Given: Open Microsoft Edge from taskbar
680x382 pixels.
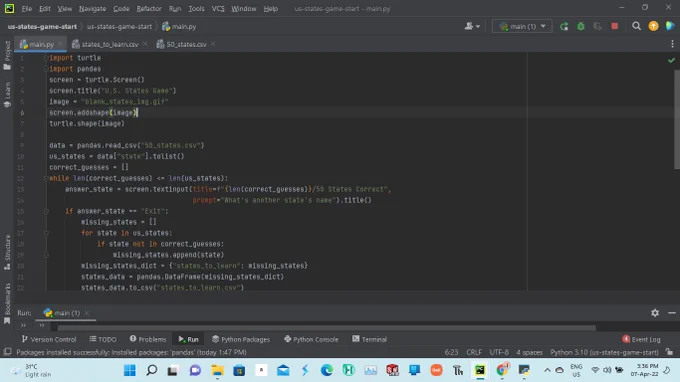Looking at the screenshot, I should point(327,370).
